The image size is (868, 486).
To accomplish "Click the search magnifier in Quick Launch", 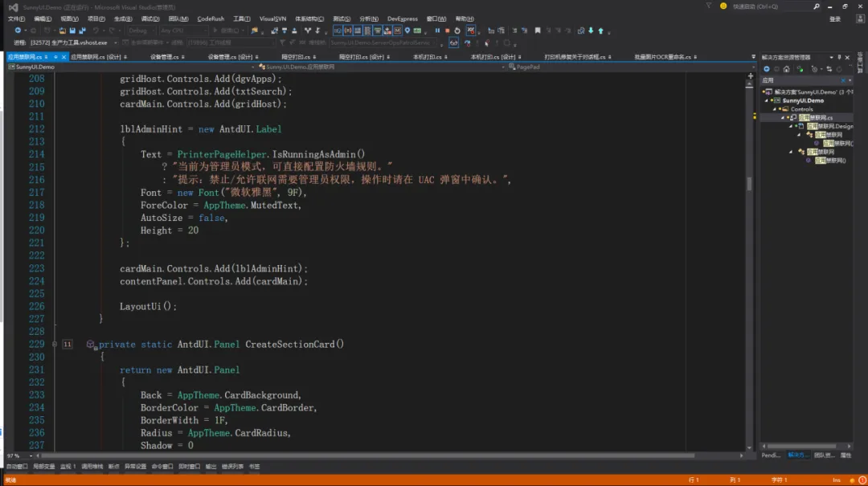I will [x=817, y=6].
